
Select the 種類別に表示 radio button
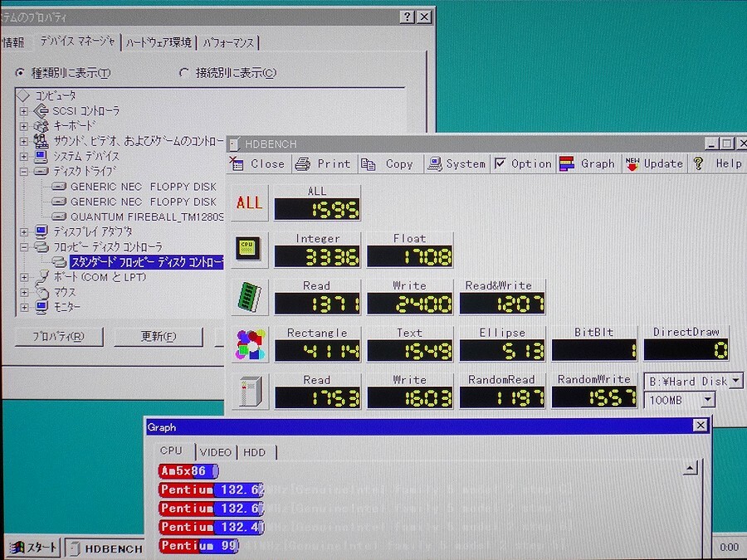tap(20, 73)
